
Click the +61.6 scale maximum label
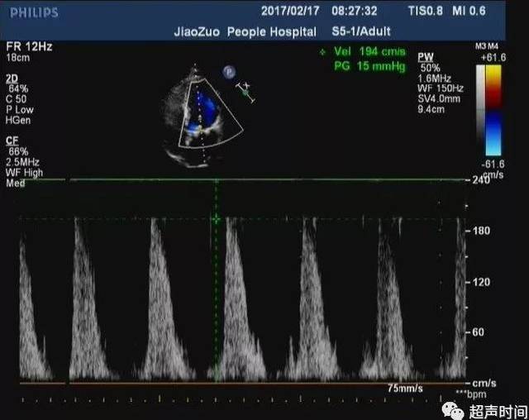[493, 58]
